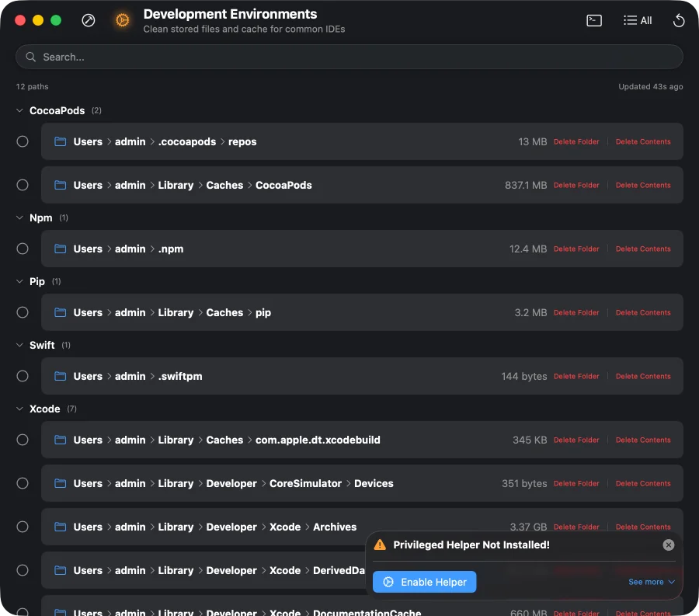Click the 'com.apple.dt.xcodebuild' path segment
Image resolution: width=699 pixels, height=616 pixels.
(x=318, y=440)
